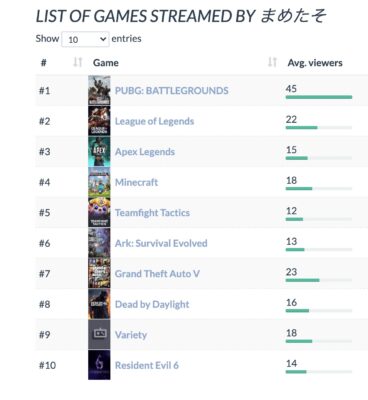The height and width of the screenshot is (400, 368).
Task: Open the Resident Evil 6 cover image
Action: pos(99,365)
